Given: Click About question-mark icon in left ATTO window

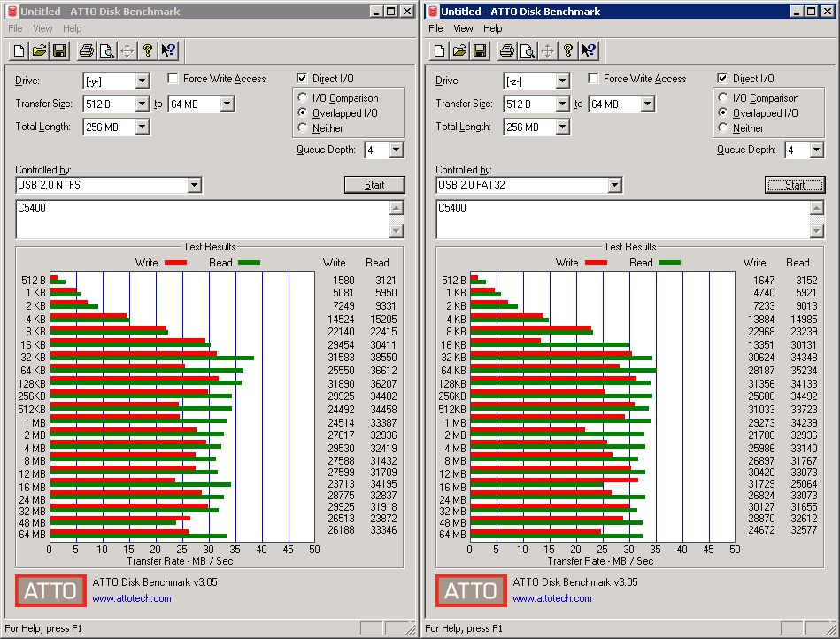Looking at the screenshot, I should coord(148,50).
